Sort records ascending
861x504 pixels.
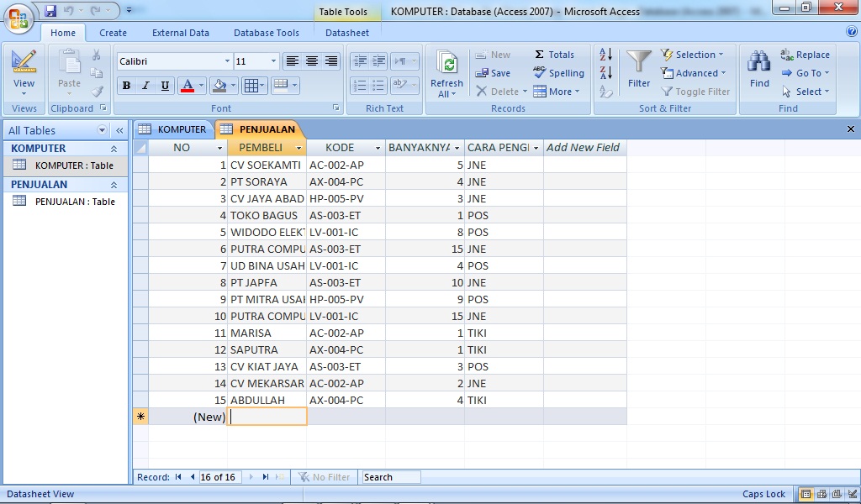pos(606,54)
